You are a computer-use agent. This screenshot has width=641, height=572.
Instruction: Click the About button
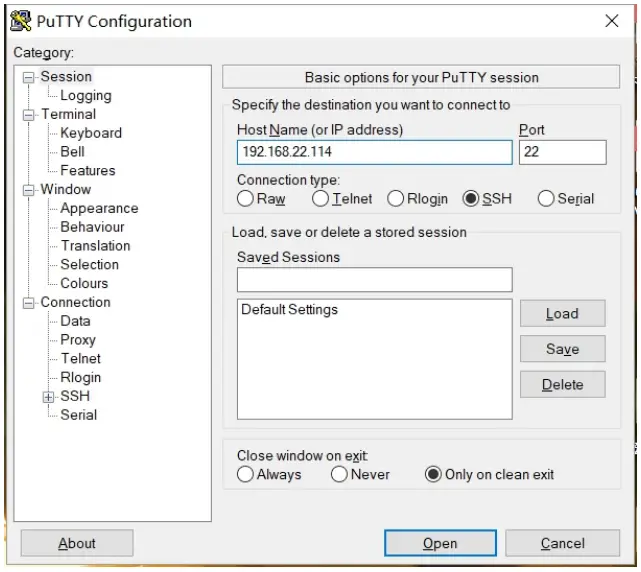point(77,543)
